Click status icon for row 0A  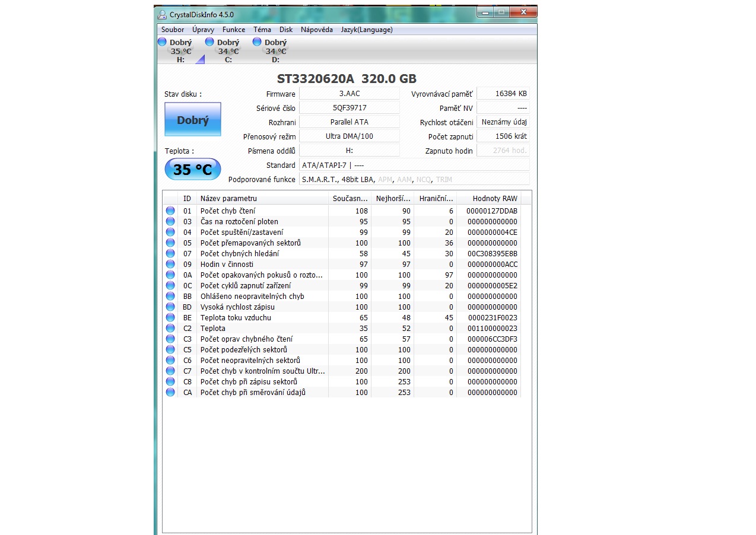170,275
